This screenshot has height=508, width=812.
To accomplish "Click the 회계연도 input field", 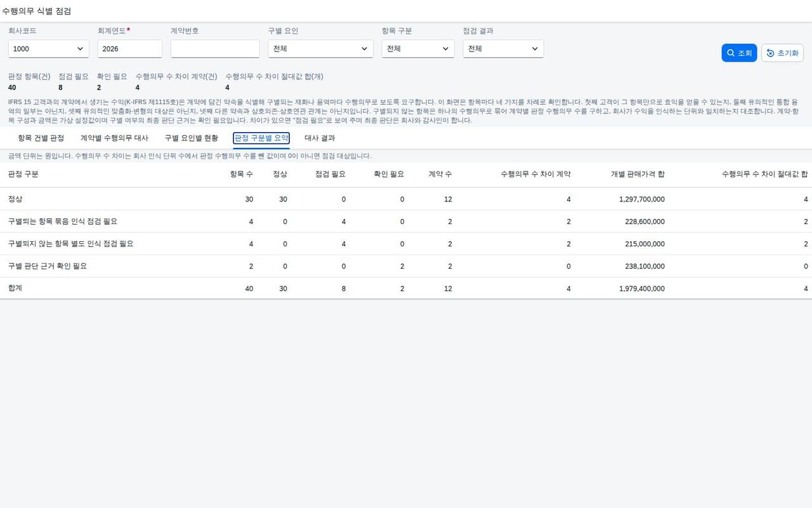I will [x=130, y=49].
